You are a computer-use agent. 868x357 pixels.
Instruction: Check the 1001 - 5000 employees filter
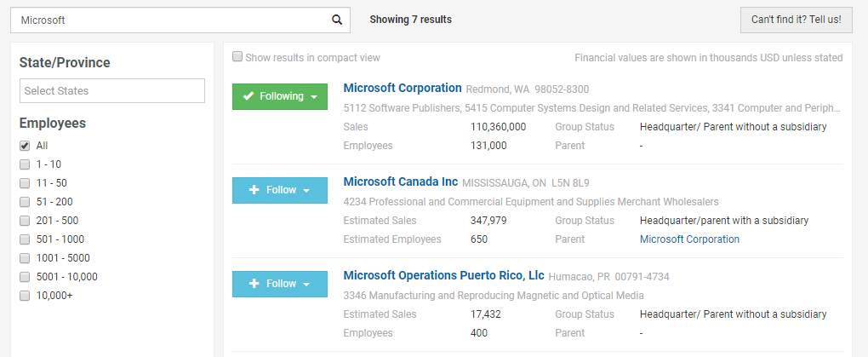(25, 258)
